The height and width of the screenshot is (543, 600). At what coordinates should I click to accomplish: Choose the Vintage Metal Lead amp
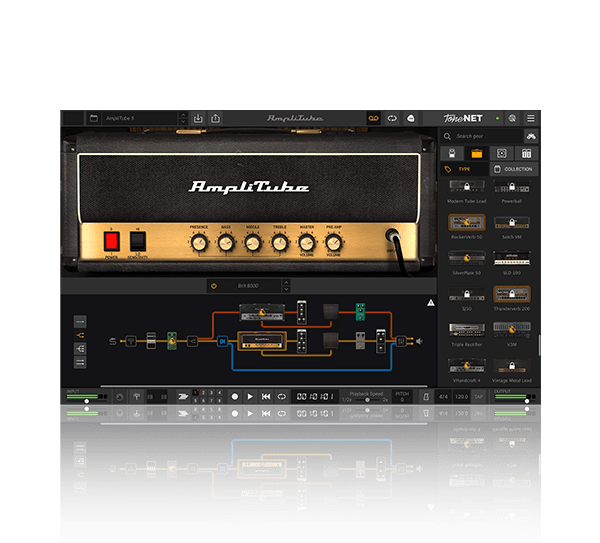(512, 366)
